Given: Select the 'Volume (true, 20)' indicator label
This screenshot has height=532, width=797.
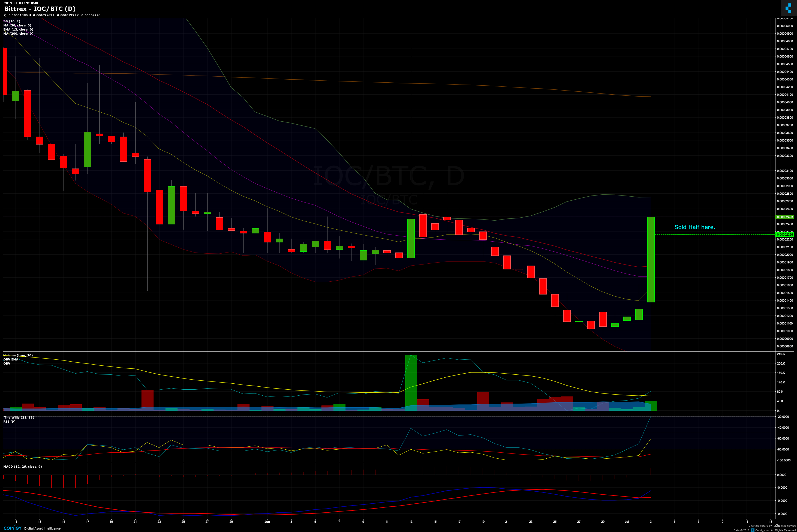Looking at the screenshot, I should pos(18,355).
